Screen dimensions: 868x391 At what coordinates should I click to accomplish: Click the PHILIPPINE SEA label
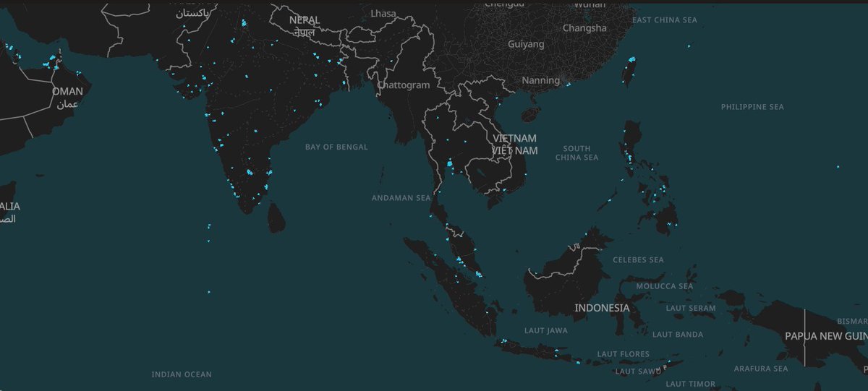pos(752,107)
